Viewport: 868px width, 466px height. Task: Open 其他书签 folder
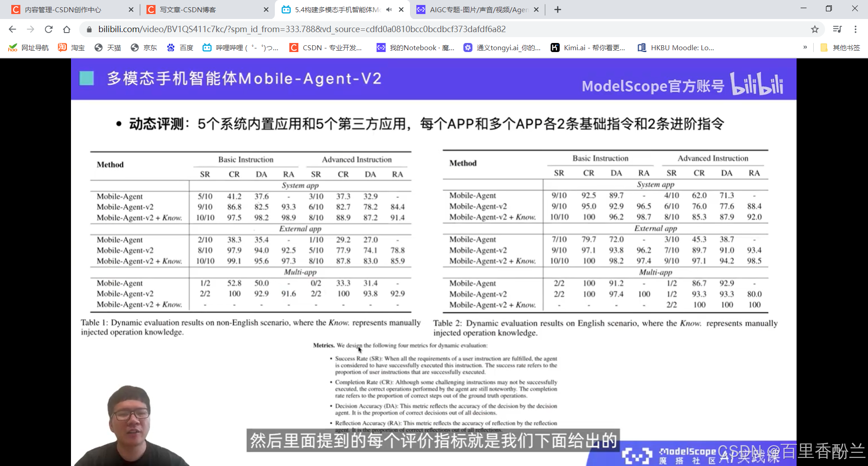[840, 48]
